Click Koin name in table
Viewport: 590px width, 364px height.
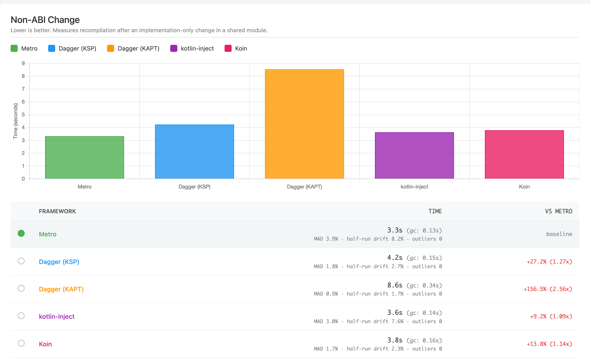(x=45, y=344)
